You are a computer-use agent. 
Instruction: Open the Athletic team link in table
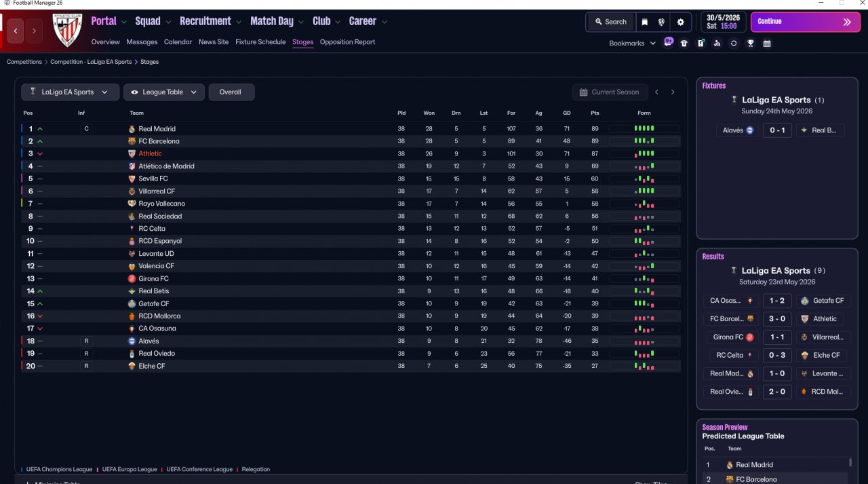pyautogui.click(x=151, y=154)
